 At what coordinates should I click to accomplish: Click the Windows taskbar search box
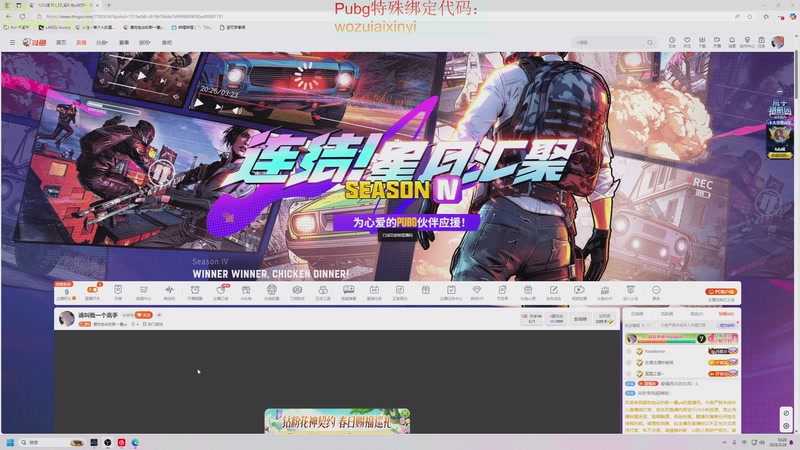point(51,442)
